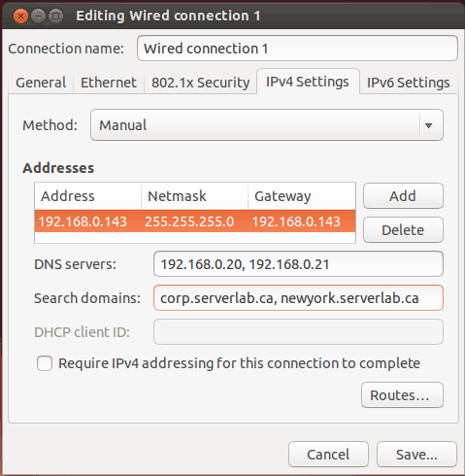Viewport: 465px width, 476px height.
Task: Focus the DNS servers field
Action: click(x=298, y=264)
